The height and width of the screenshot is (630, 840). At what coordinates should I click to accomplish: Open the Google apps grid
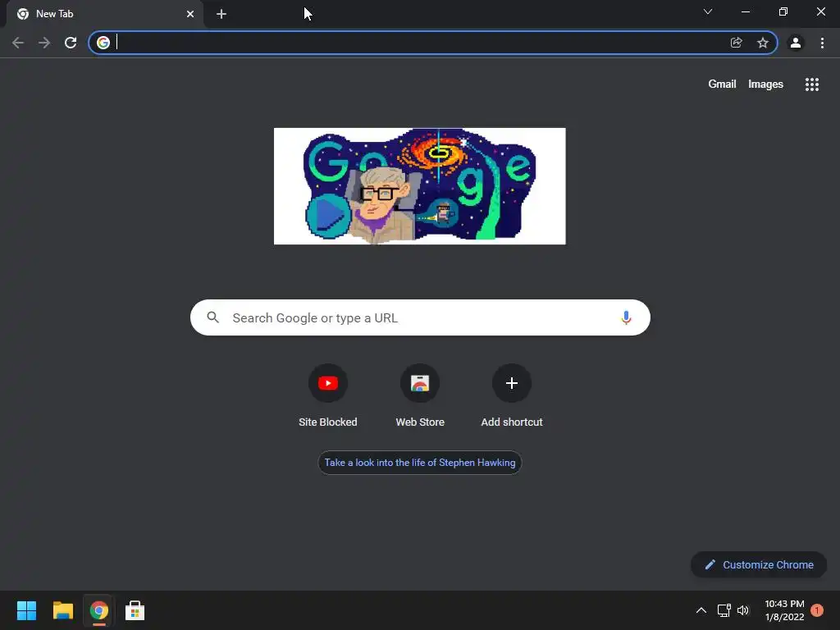point(812,84)
